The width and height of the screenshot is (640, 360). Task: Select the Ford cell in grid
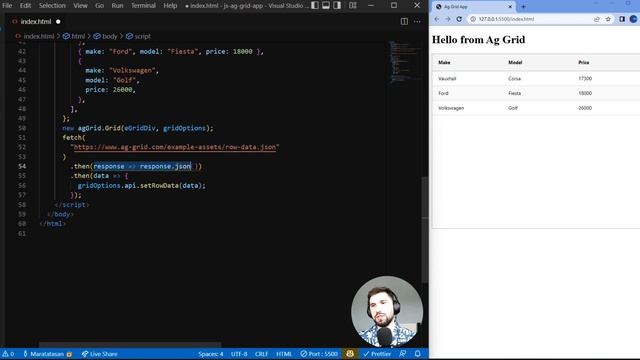[443, 93]
